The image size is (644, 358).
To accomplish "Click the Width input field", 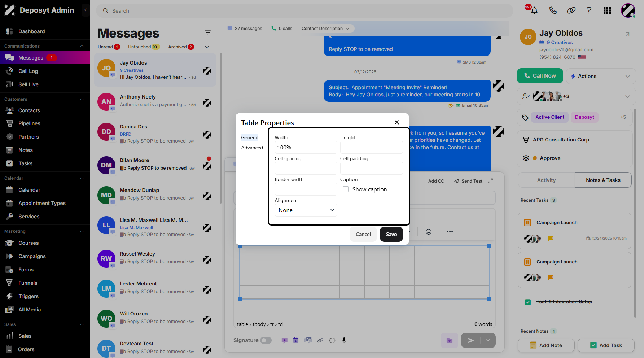I will click(306, 147).
